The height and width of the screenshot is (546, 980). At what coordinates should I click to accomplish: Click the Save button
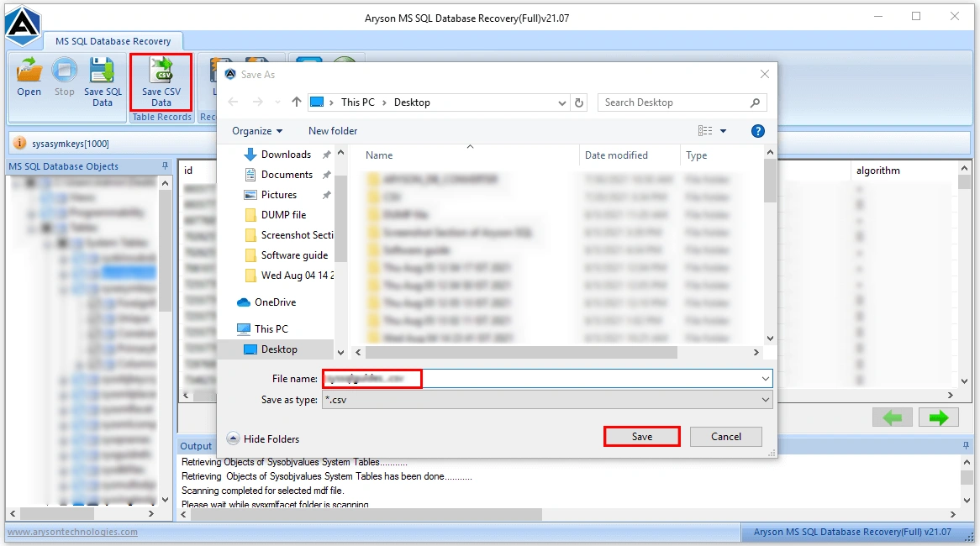coord(642,437)
